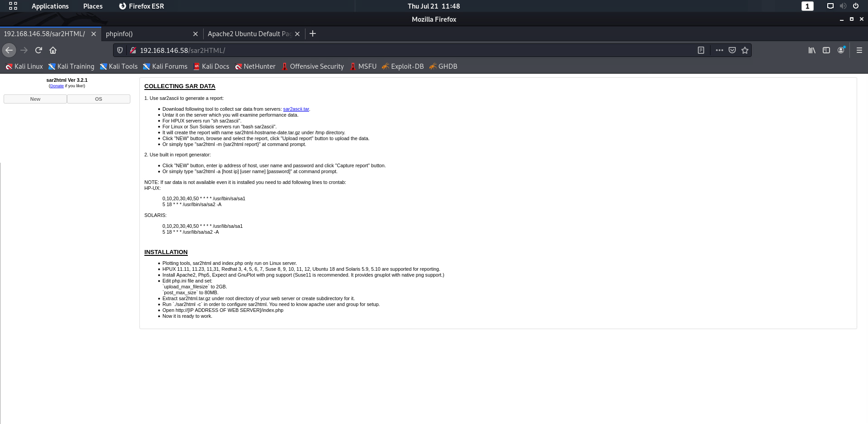This screenshot has height=424, width=868.
Task: Click the INSTALLATION heading
Action: click(x=166, y=252)
